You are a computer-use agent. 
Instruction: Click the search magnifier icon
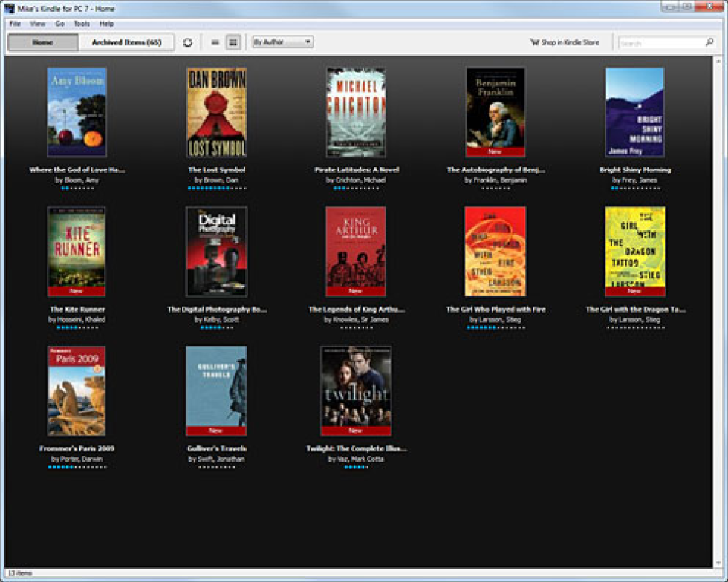[x=709, y=42]
